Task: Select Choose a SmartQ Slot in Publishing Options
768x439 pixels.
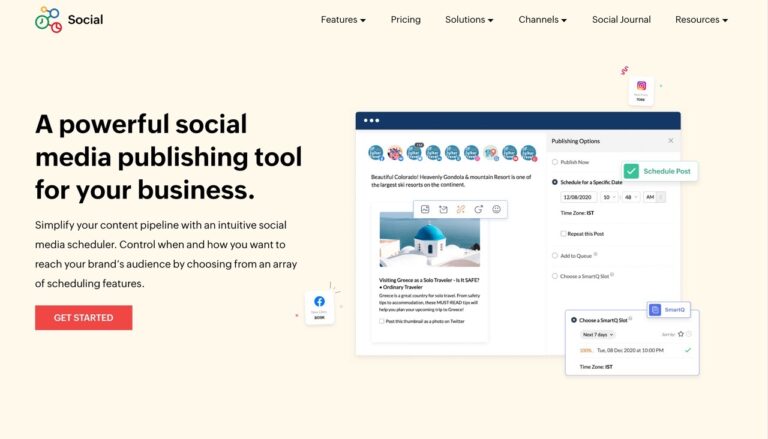Action: point(555,276)
